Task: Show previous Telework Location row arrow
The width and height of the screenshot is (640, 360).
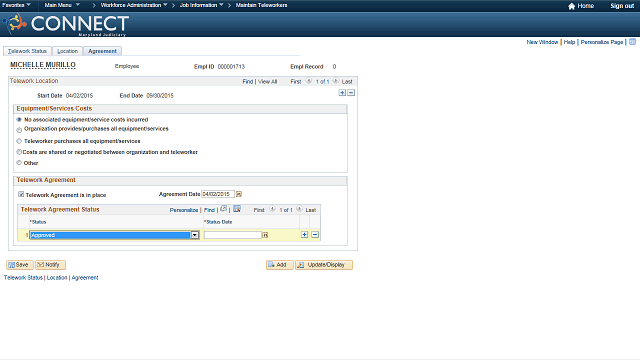Action: tap(309, 81)
